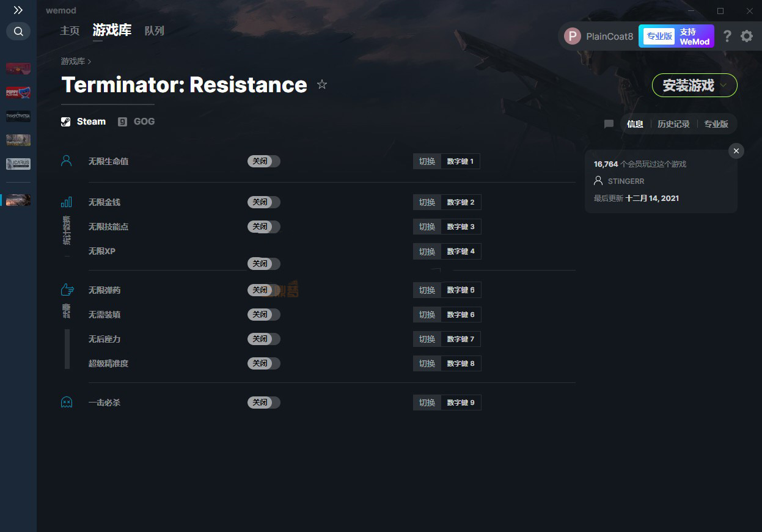Toggle 一击必杀 cheat switch
762x532 pixels.
tap(264, 403)
